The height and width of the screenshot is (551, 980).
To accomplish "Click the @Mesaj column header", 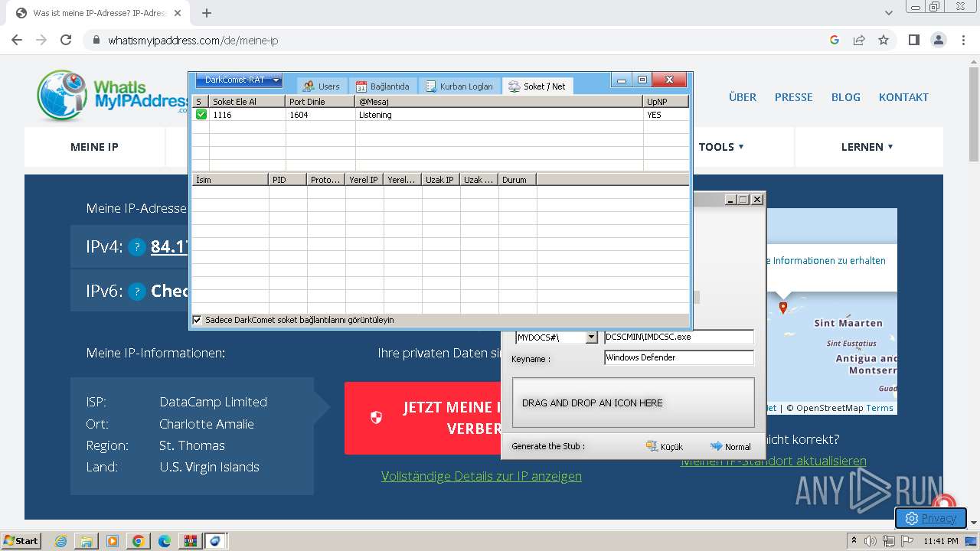I will [499, 101].
